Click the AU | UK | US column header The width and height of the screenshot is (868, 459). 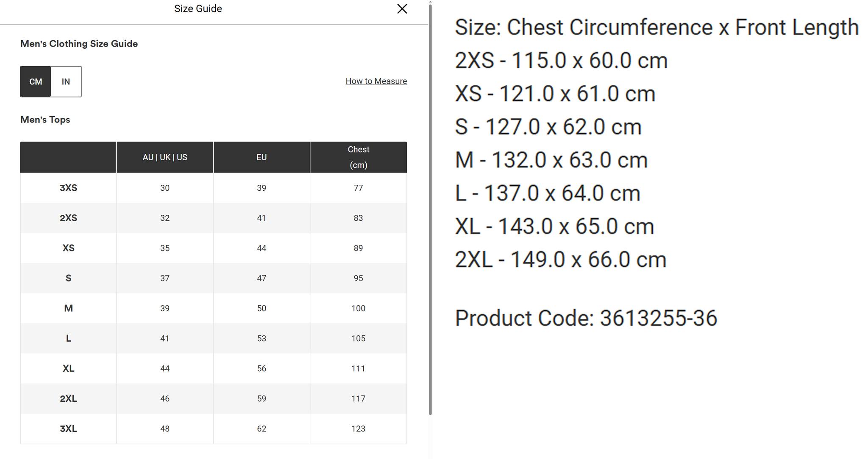(x=165, y=157)
